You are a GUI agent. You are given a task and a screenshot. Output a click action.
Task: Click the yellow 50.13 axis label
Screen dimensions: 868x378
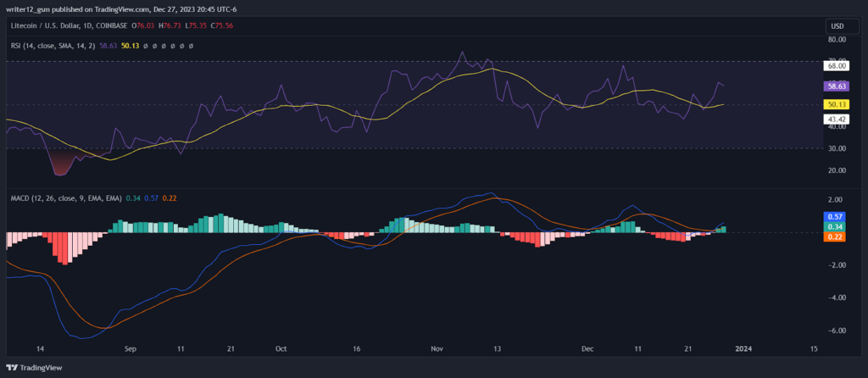pyautogui.click(x=836, y=103)
